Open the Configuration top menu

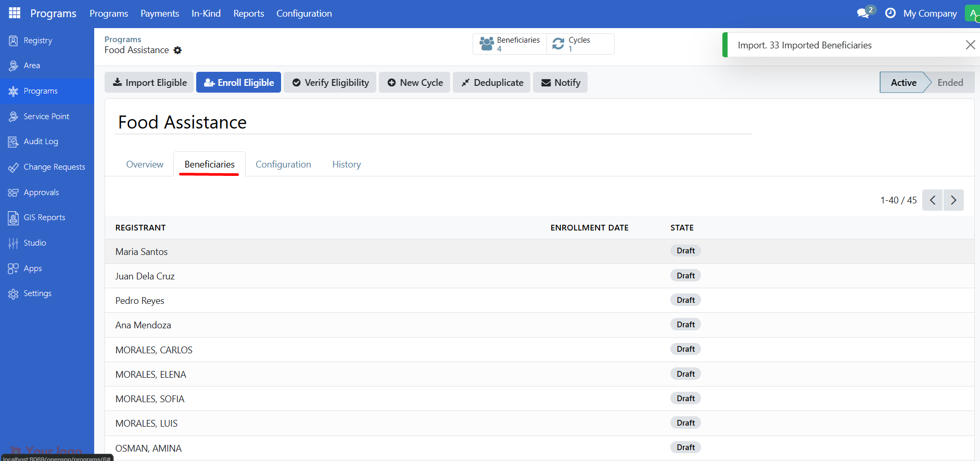click(x=304, y=14)
